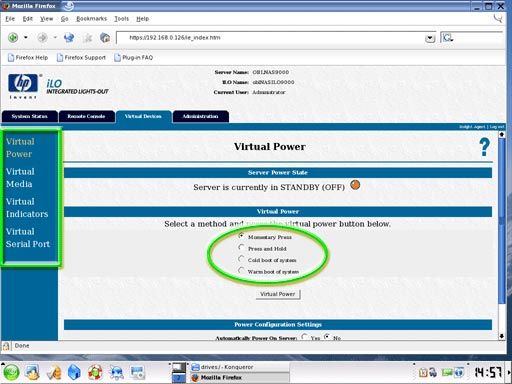Click the Firefox home icon
The height and width of the screenshot is (384, 512).
105,38
